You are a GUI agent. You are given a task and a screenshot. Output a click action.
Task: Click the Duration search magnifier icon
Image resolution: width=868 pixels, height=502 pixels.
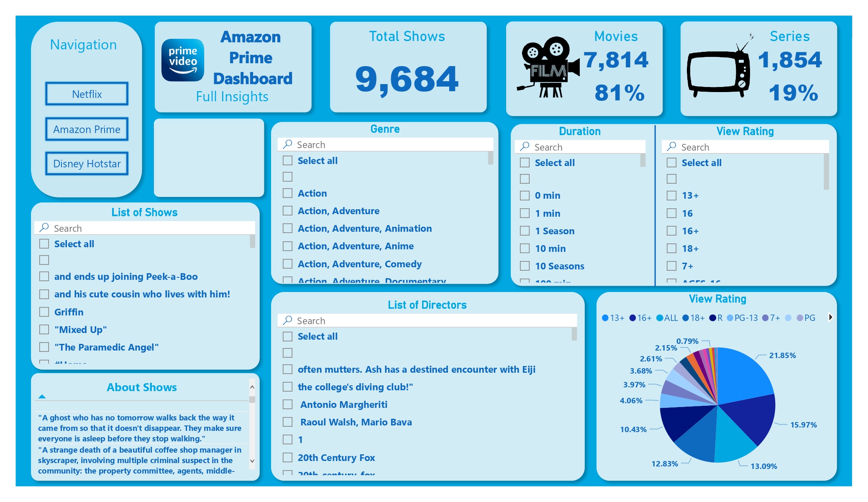pos(525,146)
